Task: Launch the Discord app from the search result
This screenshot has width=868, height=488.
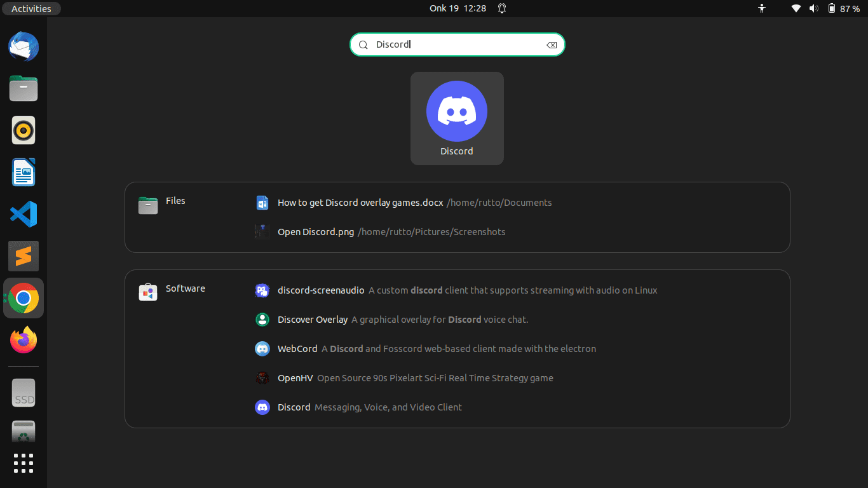Action: [457, 118]
